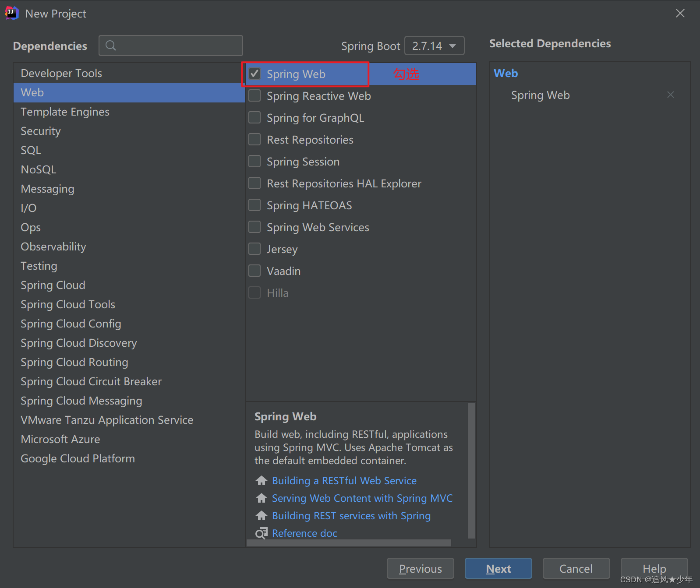Viewport: 700px width, 588px height.
Task: Select Spring Cloud Messaging category
Action: (x=129, y=401)
